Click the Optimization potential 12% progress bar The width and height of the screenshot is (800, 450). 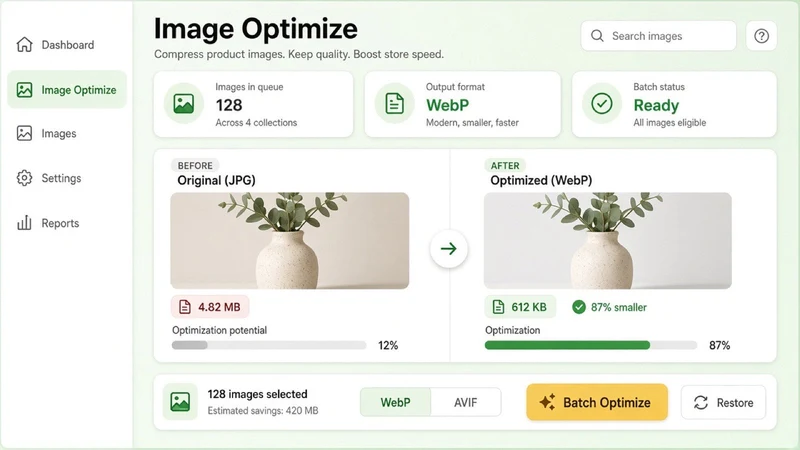269,345
